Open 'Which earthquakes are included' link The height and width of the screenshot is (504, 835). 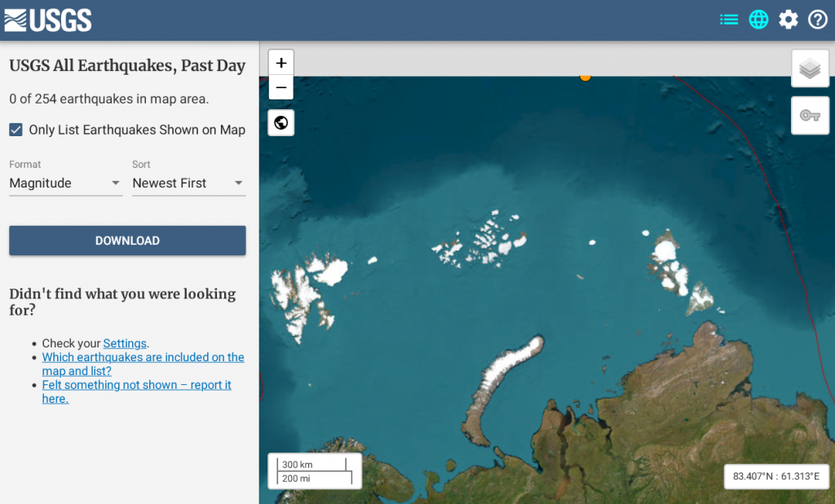tap(144, 364)
